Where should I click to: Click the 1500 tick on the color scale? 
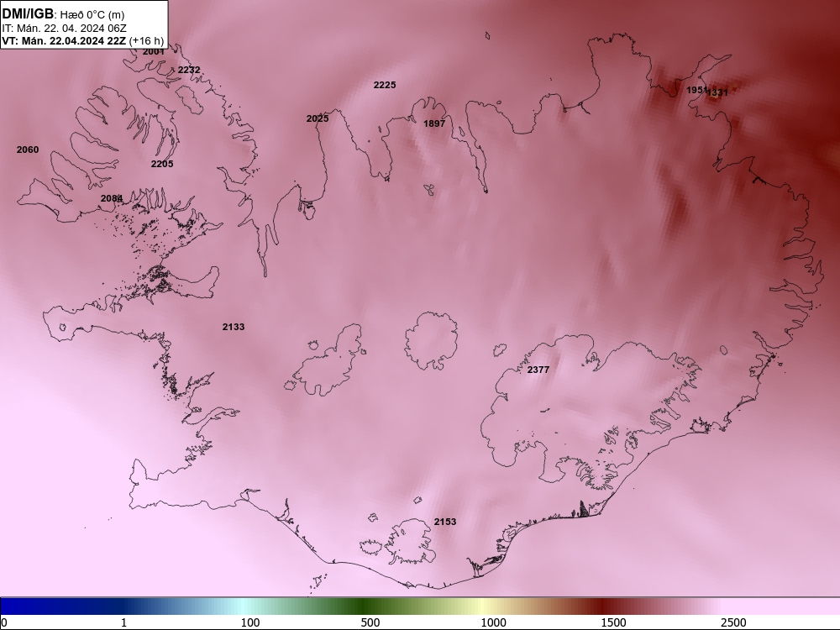click(613, 622)
